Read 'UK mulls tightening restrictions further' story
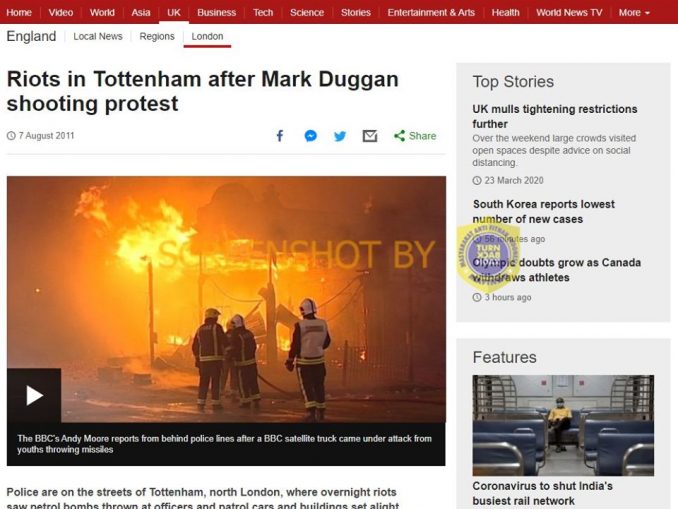The image size is (678, 509). 555,116
